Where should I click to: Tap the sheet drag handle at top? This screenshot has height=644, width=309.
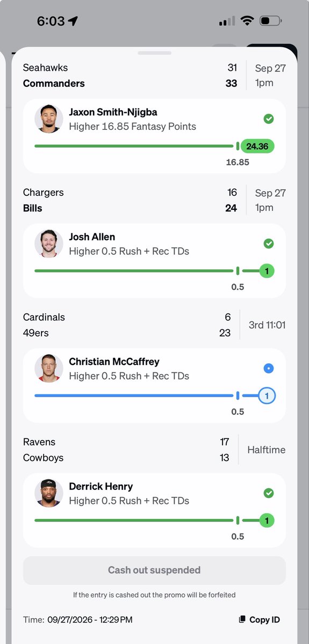154,53
